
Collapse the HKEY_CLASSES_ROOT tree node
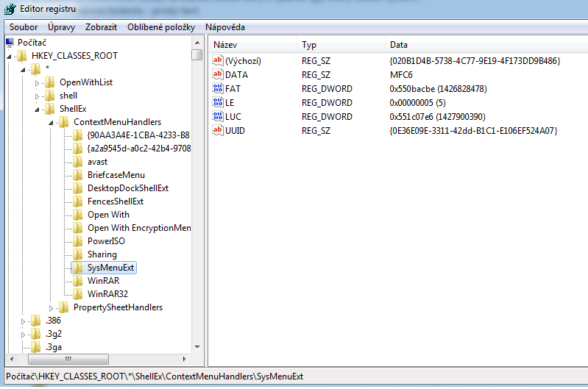click(x=9, y=57)
